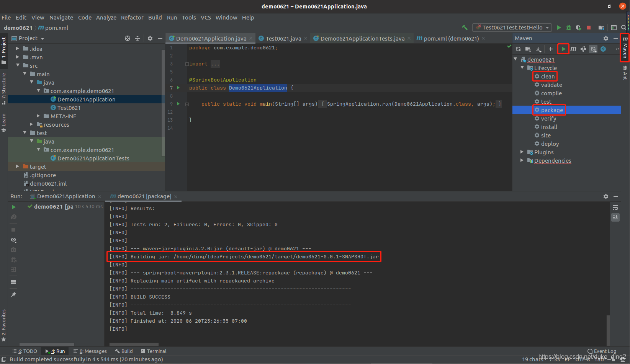Open the Terminal tool window
This screenshot has height=364, width=630.
coord(154,351)
